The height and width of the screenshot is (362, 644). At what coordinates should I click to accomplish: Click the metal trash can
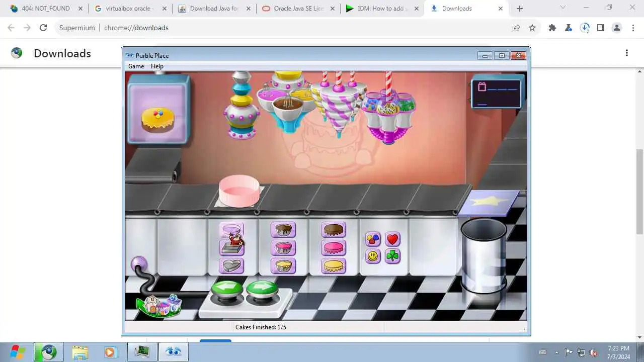484,256
